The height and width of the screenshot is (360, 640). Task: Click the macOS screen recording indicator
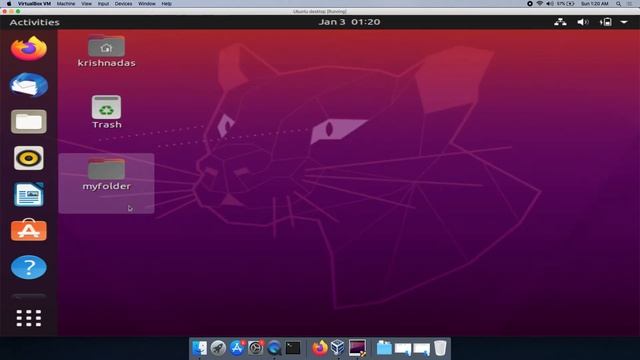coord(530,4)
